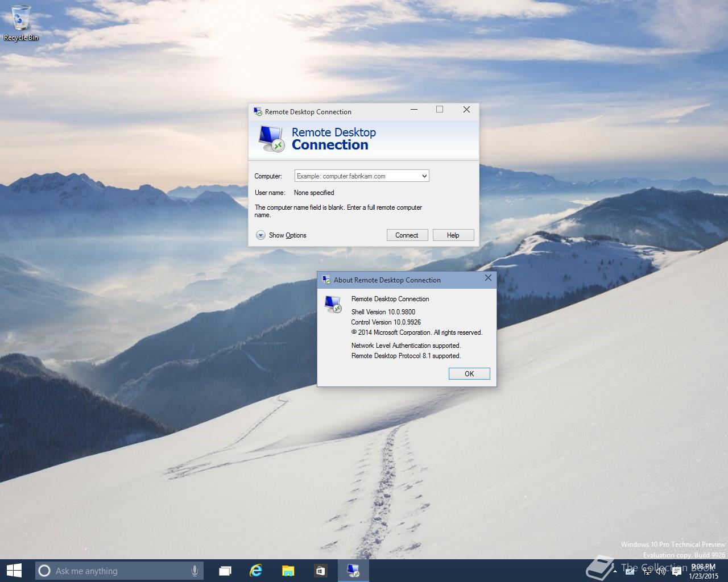Select Remote Desktop Connection taskbar icon
The height and width of the screenshot is (582, 728).
pyautogui.click(x=353, y=571)
